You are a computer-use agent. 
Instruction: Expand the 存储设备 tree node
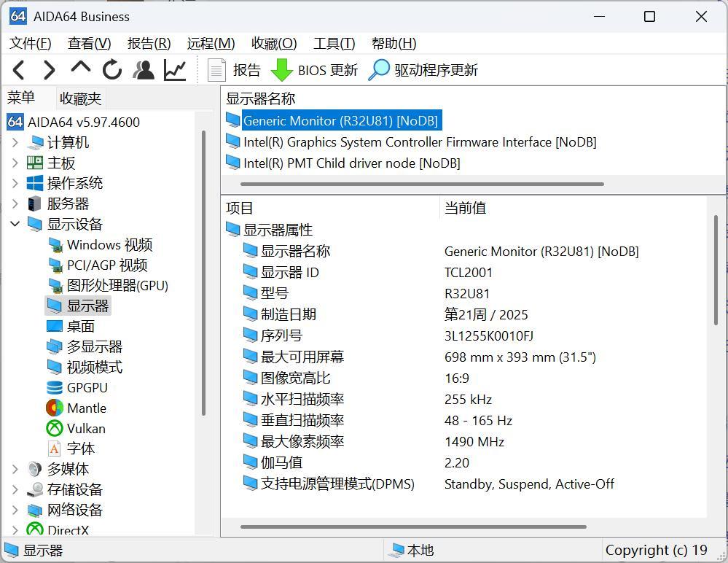[x=15, y=489]
